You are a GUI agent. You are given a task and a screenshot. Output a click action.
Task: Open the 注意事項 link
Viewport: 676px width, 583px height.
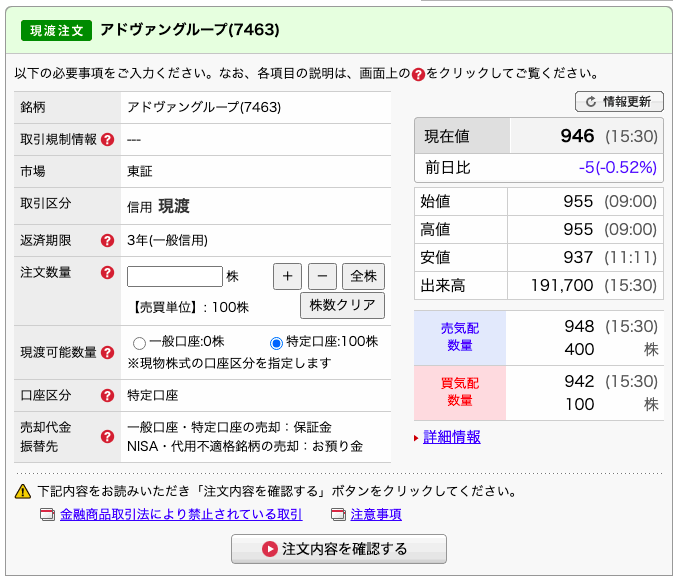(x=375, y=515)
